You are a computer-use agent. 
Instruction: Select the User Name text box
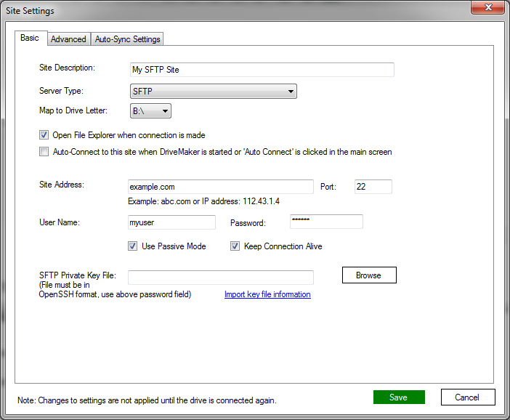click(171, 222)
